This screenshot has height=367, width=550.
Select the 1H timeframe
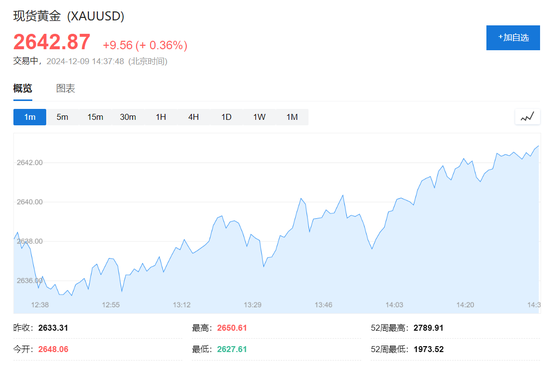(x=161, y=117)
